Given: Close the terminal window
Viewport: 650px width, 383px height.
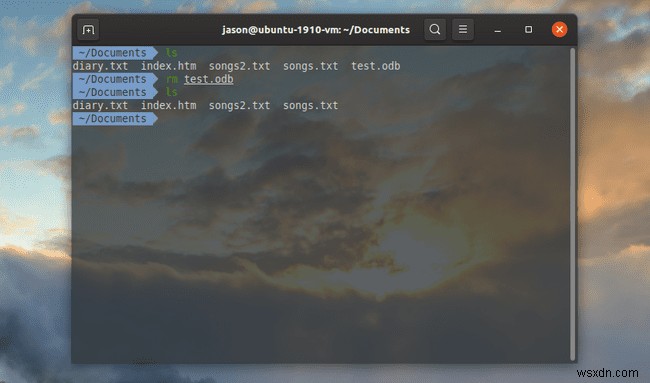Looking at the screenshot, I should tap(559, 29).
